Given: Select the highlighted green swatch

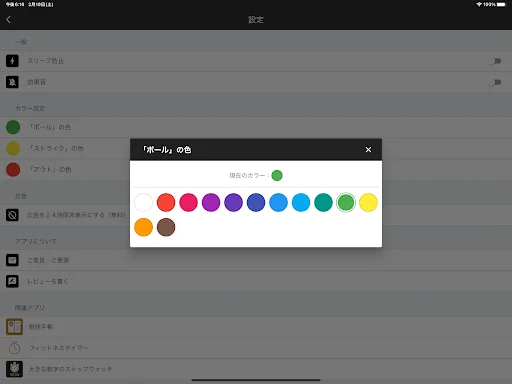Looking at the screenshot, I should tap(346, 202).
